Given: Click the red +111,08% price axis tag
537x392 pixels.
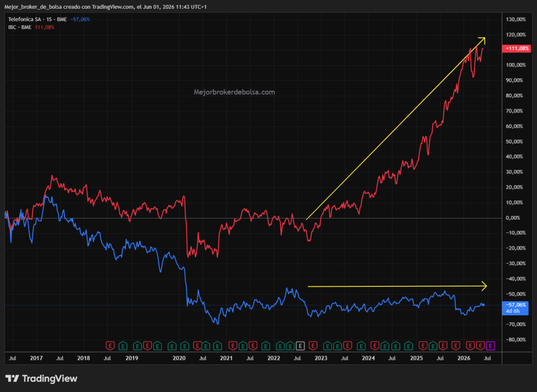Looking at the screenshot, I should [x=516, y=48].
